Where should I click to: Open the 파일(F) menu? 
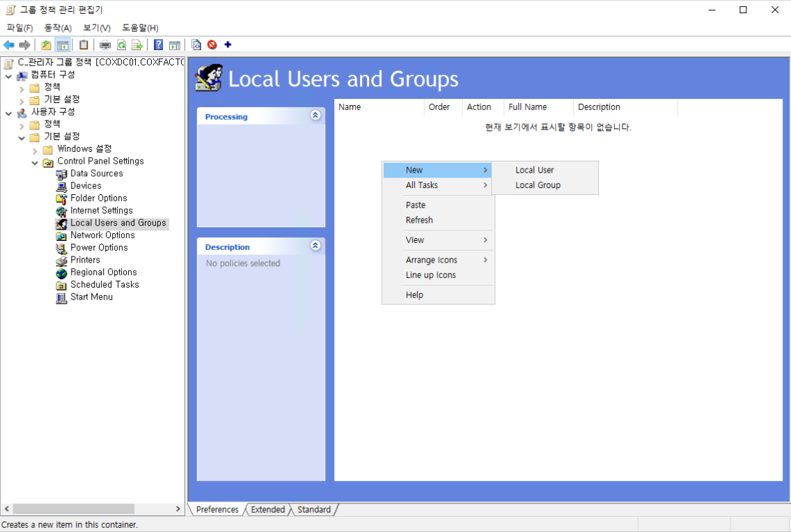(x=19, y=28)
